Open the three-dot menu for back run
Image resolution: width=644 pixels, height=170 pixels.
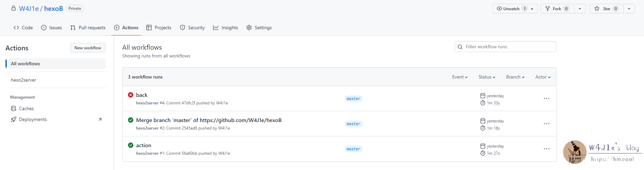[546, 99]
